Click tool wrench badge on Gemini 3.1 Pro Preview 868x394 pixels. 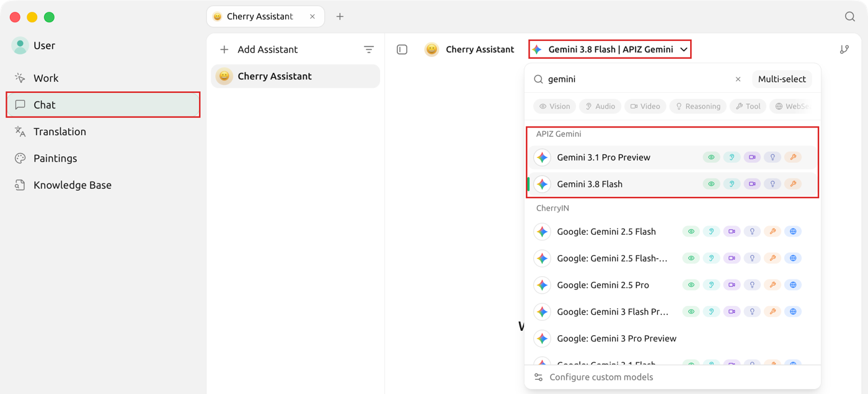[793, 157]
